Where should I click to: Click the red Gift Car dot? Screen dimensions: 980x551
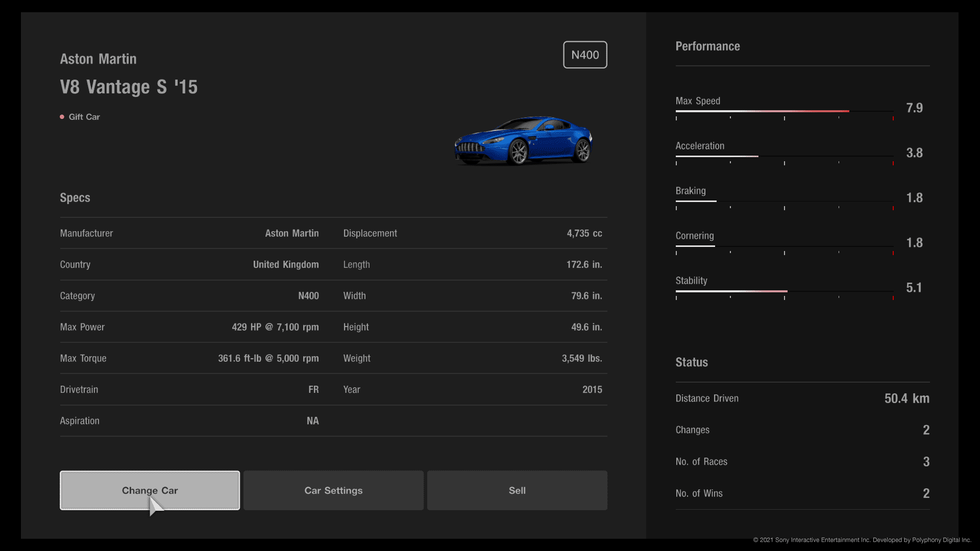click(62, 117)
